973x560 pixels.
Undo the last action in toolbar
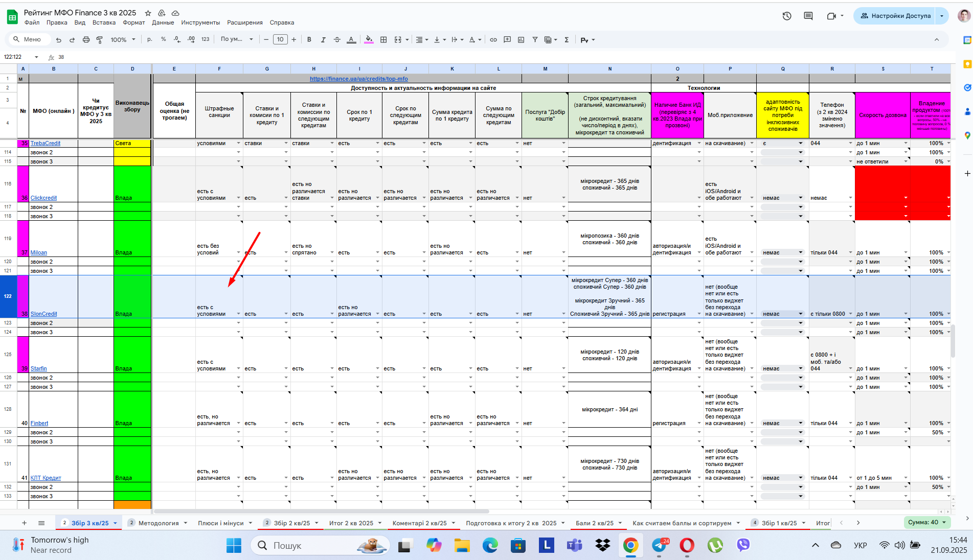point(59,40)
